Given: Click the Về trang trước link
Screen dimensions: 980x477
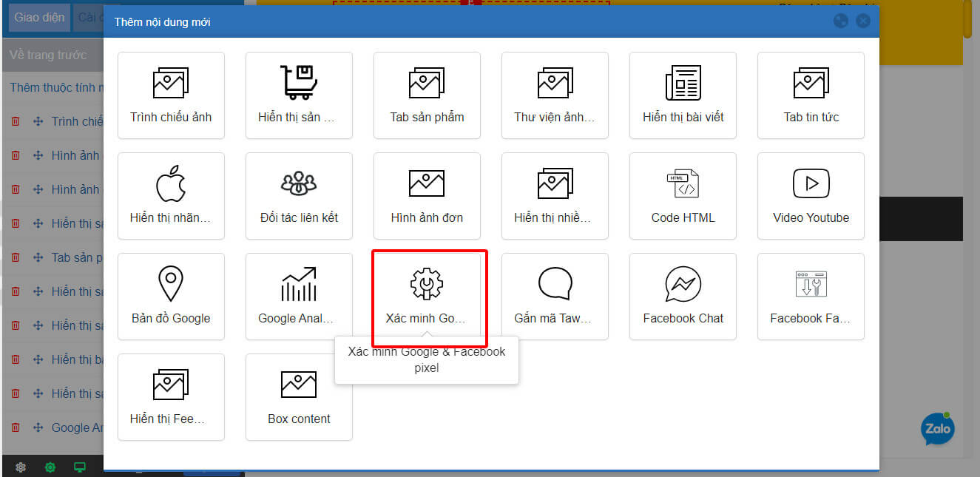Looking at the screenshot, I should coord(48,55).
